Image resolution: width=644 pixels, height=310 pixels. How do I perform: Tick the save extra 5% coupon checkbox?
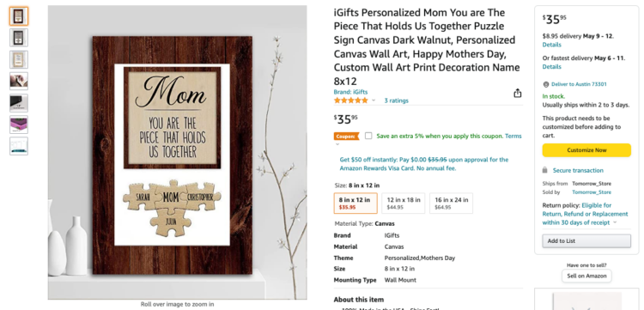point(368,136)
